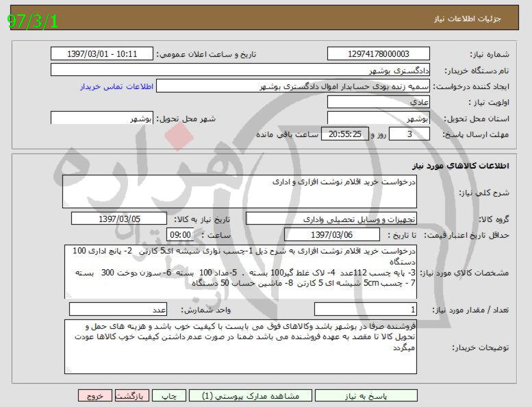This screenshot has height=407, width=532.
Task: Click the label تاریخ نیاز به کالا:
Action: point(202,219)
